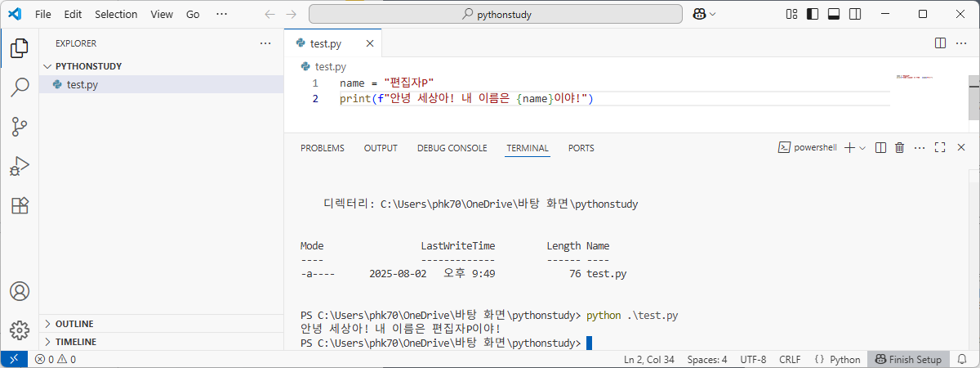Click the pythonstudy search box
This screenshot has height=368, width=980.
point(496,14)
